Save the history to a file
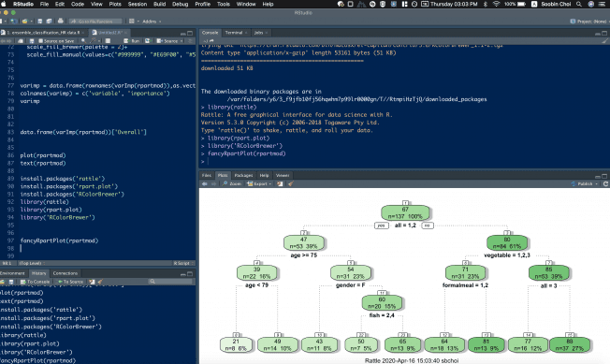The height and width of the screenshot is (364, 610). [11, 282]
